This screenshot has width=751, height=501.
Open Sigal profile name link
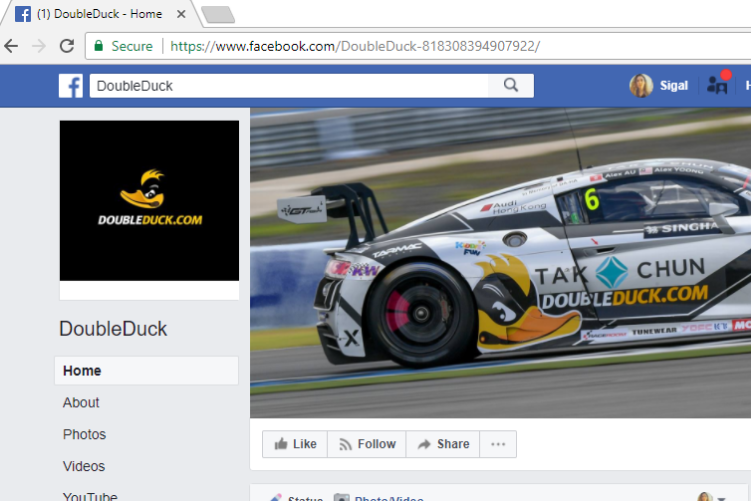coord(673,86)
